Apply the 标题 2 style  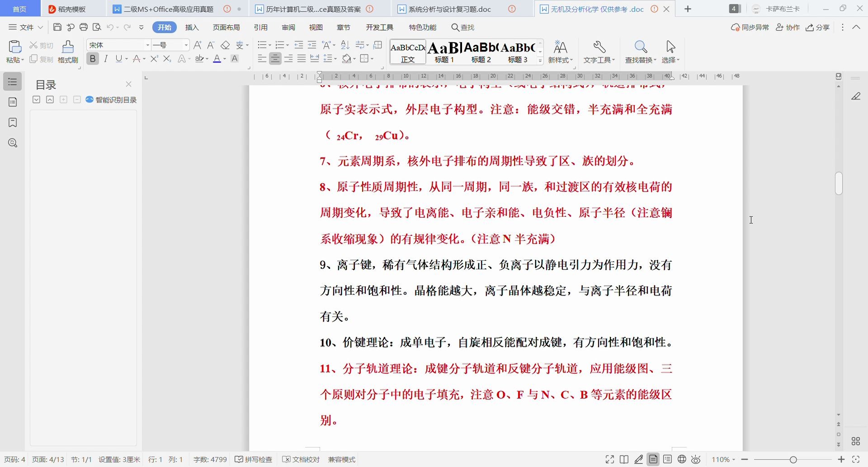[481, 52]
